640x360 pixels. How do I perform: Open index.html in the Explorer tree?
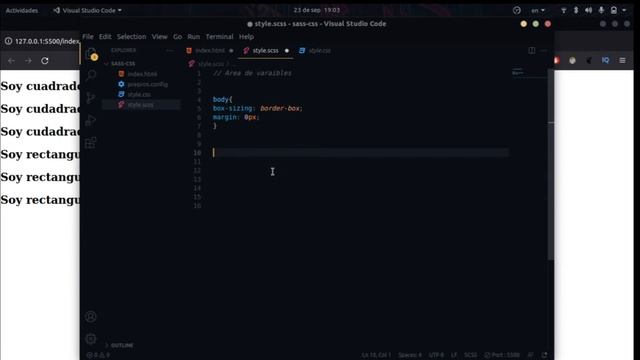pos(142,74)
